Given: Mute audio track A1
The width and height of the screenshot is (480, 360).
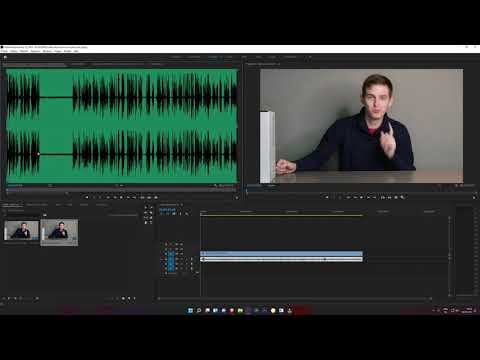Looking at the screenshot, I should coord(181,259).
